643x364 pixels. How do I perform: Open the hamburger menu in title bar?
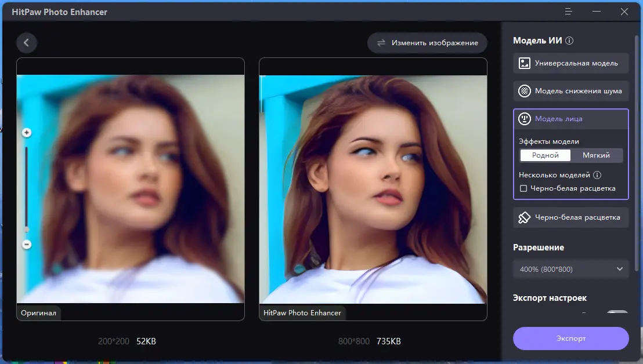pos(568,12)
